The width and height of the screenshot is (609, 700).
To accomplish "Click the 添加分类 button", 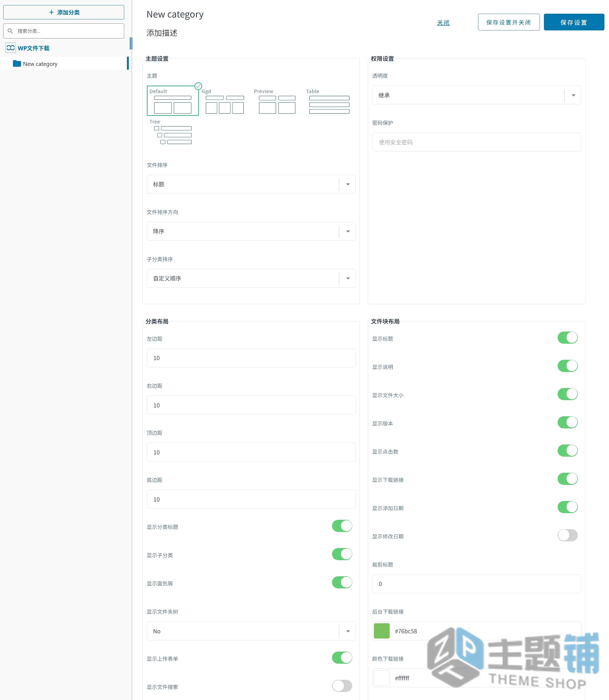I will [64, 12].
